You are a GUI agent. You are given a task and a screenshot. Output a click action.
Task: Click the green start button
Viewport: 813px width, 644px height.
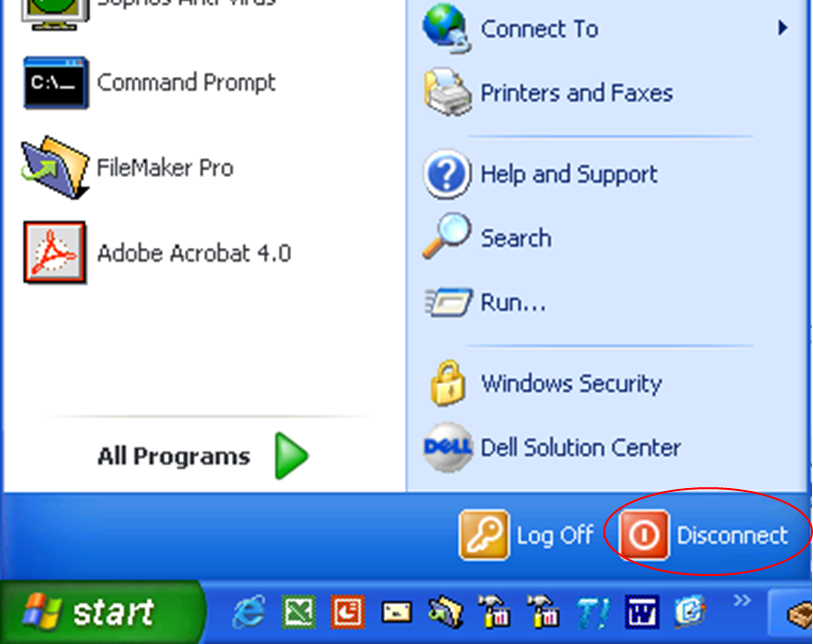point(103,612)
